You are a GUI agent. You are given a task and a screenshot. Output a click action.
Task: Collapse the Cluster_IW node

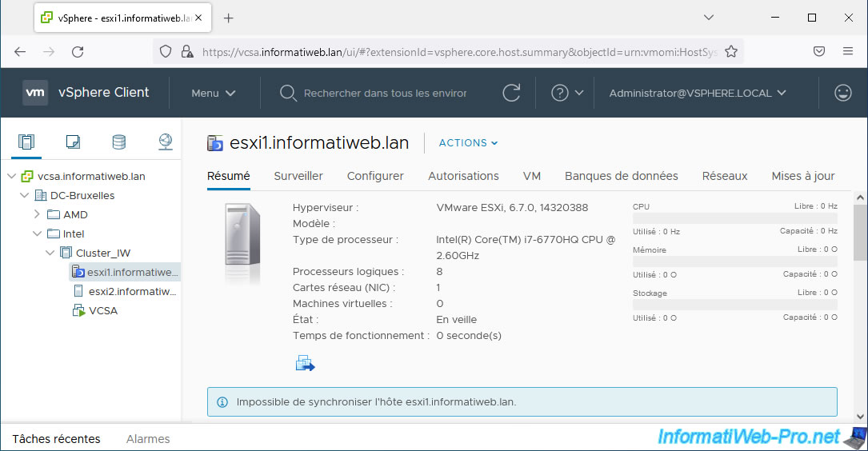pos(50,253)
